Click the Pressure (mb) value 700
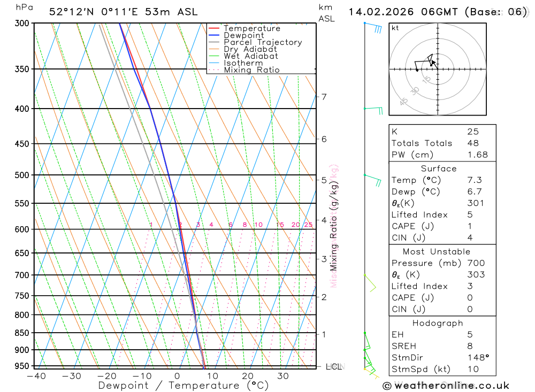 point(476,263)
